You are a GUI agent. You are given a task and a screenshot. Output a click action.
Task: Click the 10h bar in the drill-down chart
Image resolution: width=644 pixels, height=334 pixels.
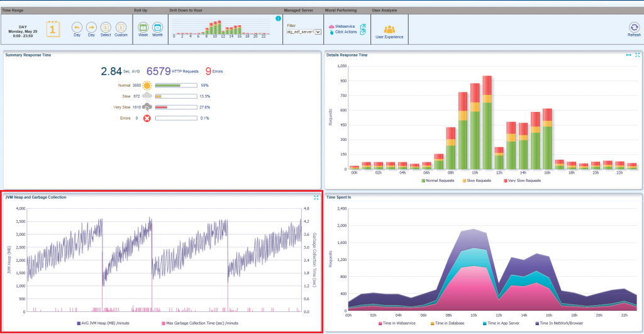(x=215, y=28)
